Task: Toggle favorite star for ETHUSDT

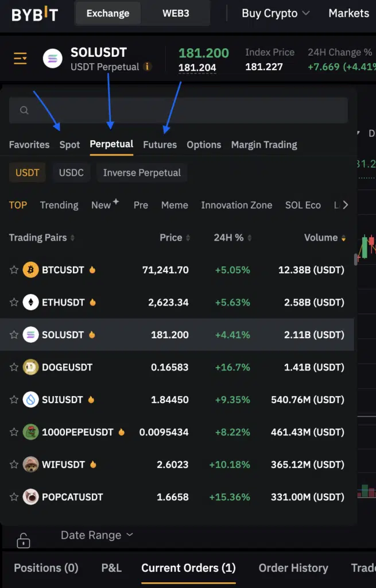Action: tap(14, 302)
